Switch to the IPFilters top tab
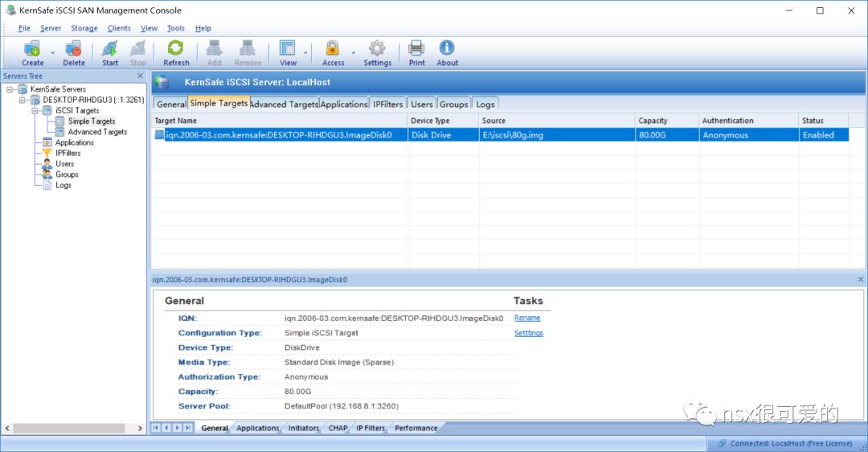868x452 pixels. pyautogui.click(x=388, y=104)
